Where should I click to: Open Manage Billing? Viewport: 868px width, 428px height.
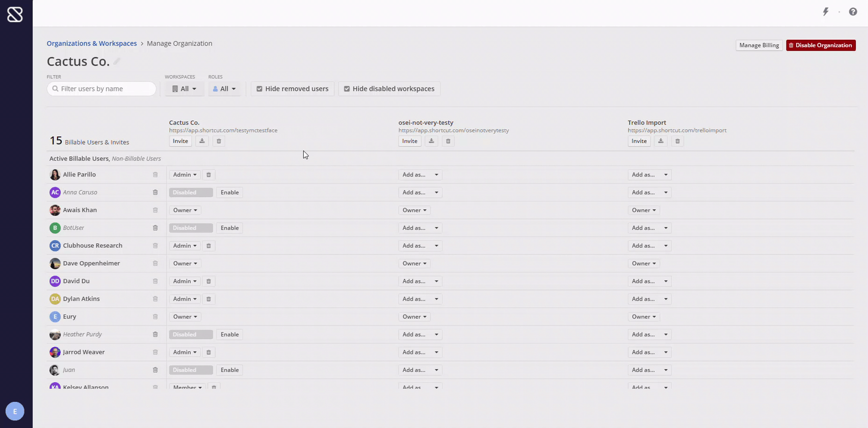(758, 45)
